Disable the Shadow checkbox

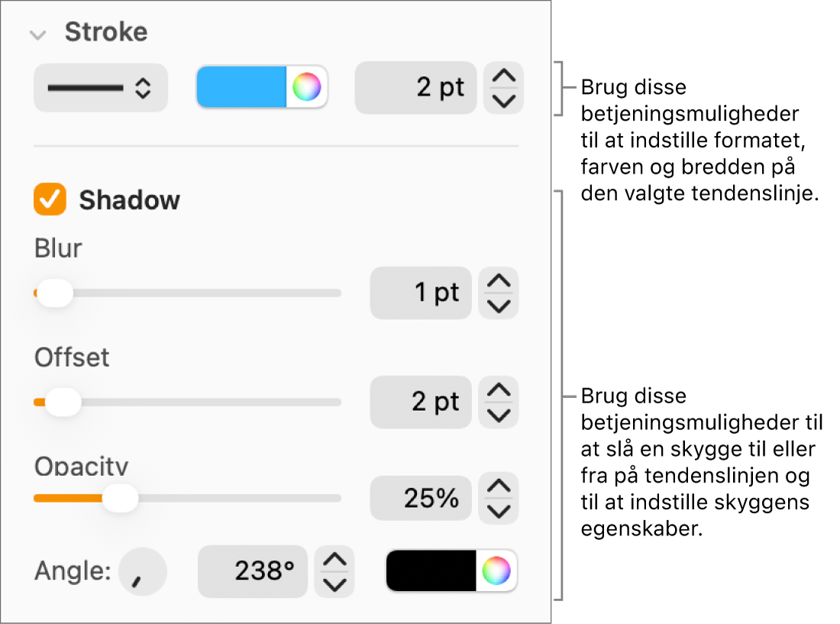coord(50,200)
